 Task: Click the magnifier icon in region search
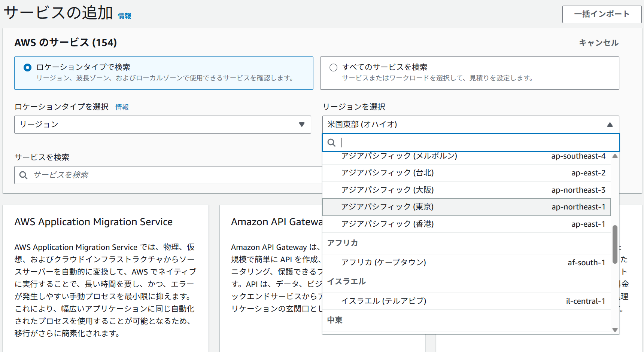(x=331, y=143)
